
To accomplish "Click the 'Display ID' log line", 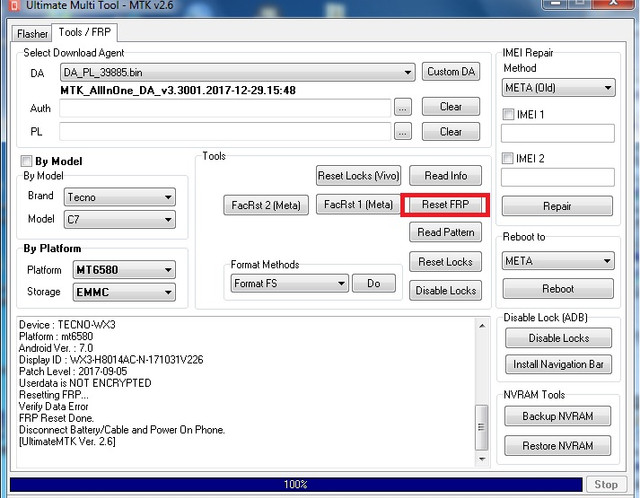I will click(111, 360).
